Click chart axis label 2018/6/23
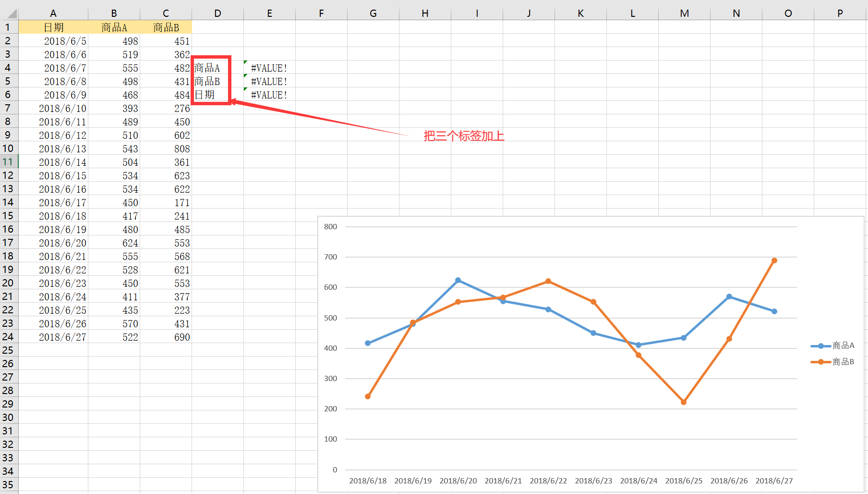 (x=593, y=481)
